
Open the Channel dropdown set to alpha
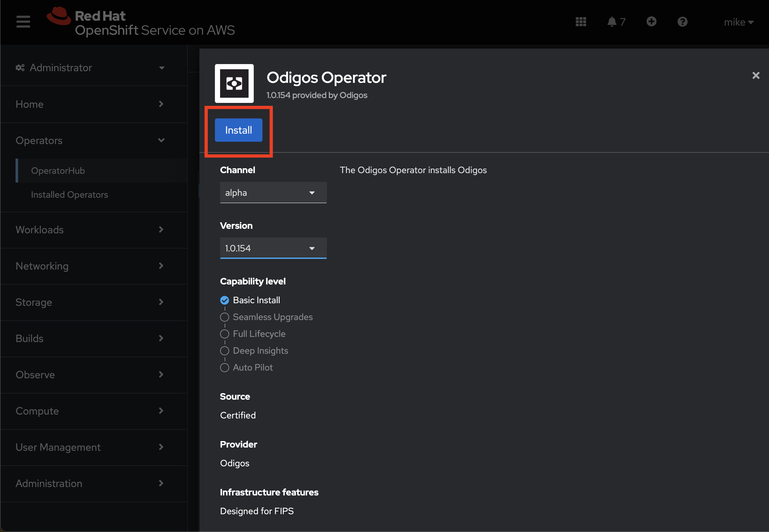click(273, 193)
